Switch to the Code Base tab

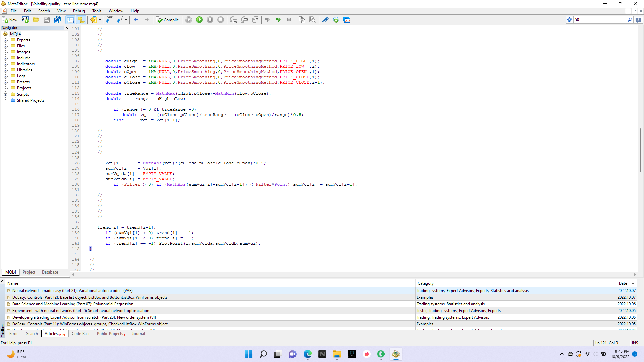click(81, 334)
